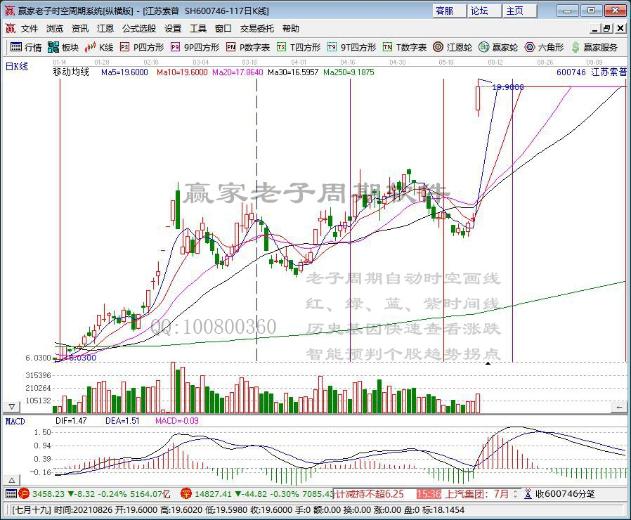Click the 日K线 period label
The width and height of the screenshot is (631, 520).
point(16,66)
